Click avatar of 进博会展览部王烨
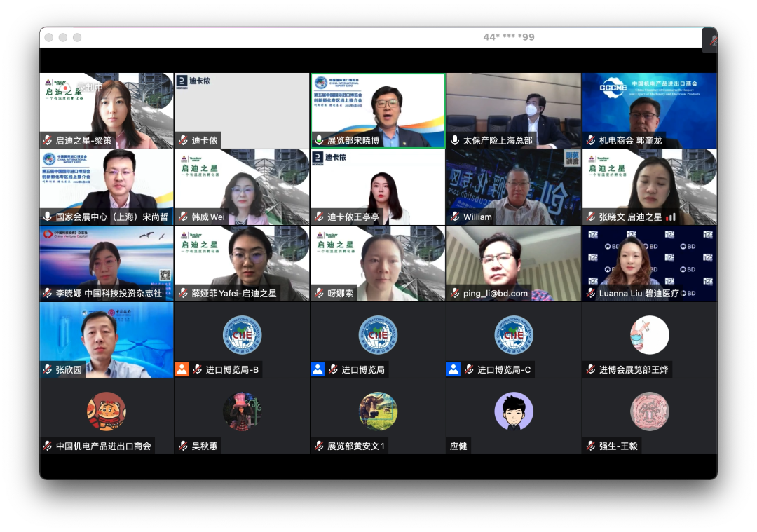 pos(649,335)
